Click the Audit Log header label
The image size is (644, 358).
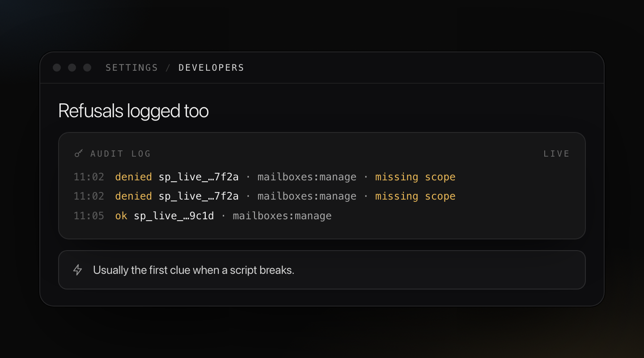point(121,153)
